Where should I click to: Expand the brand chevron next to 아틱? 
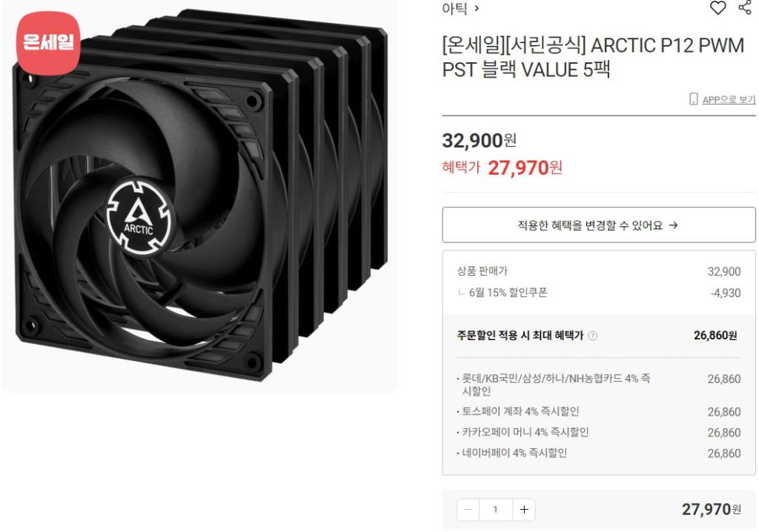477,8
